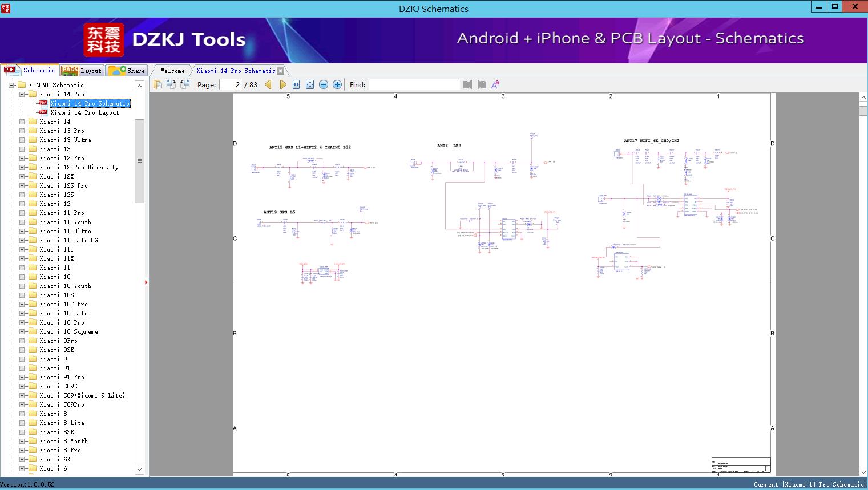Click the XIAOMI Schematic folder icon
Image resolution: width=868 pixels, height=490 pixels.
[22, 85]
